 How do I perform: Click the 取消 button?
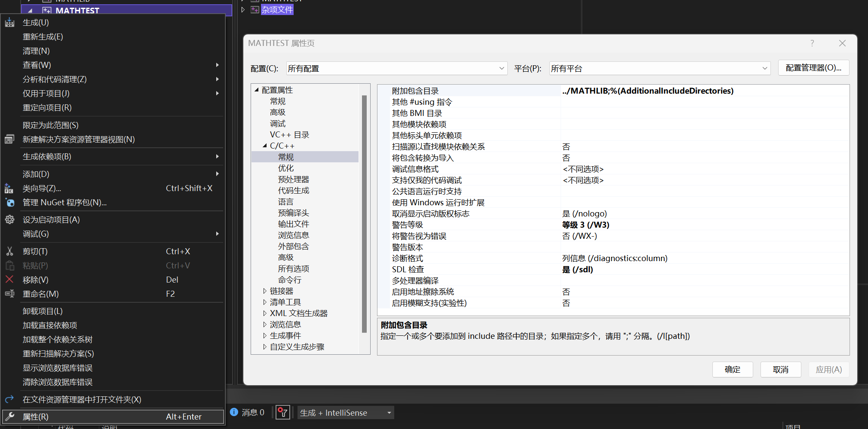(x=781, y=369)
